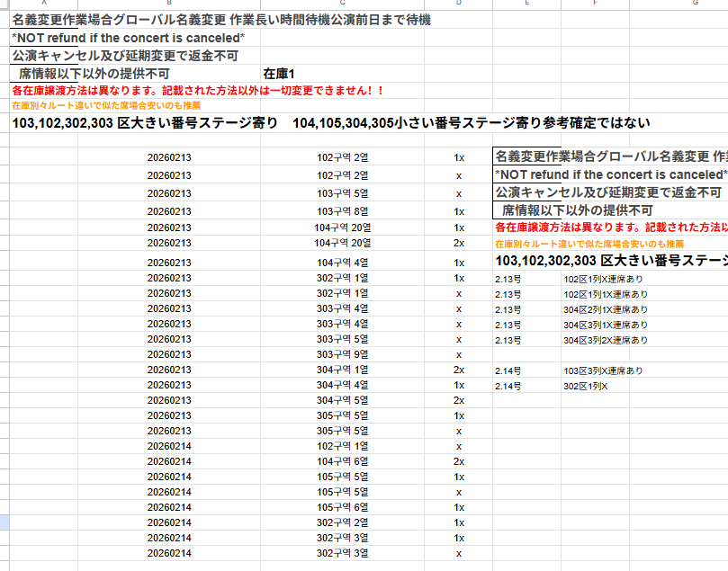This screenshot has width=728, height=571.
Task: Click the red warning ending 一切変更できません!!
Action: (x=198, y=91)
